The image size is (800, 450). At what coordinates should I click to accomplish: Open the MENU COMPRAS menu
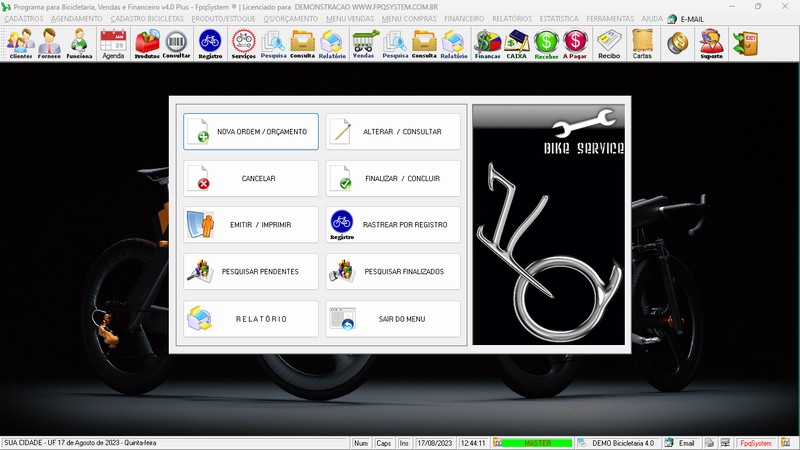[x=409, y=18]
